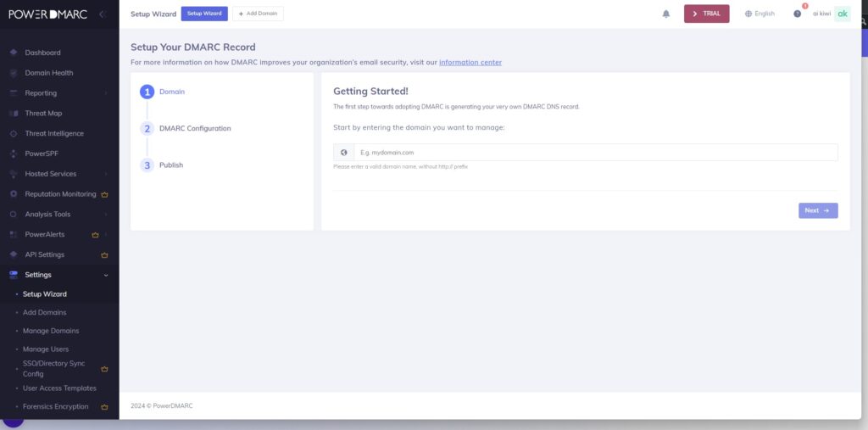Expand the Reporting submenu chevron
868x430 pixels.
(106, 93)
